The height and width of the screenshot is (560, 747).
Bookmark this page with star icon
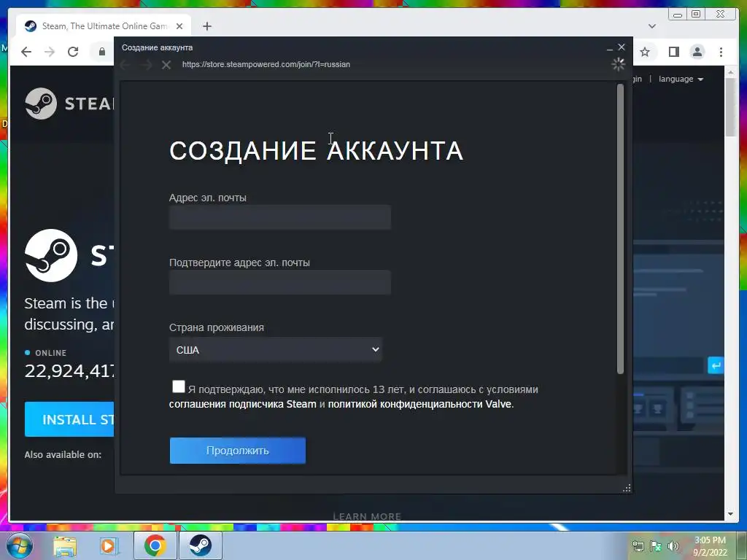click(645, 52)
